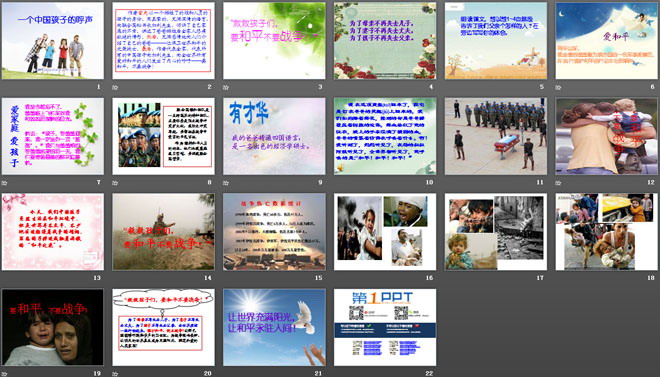660x377 pixels.
Task: Select slide 5 with autumn field background
Action: 496,40
